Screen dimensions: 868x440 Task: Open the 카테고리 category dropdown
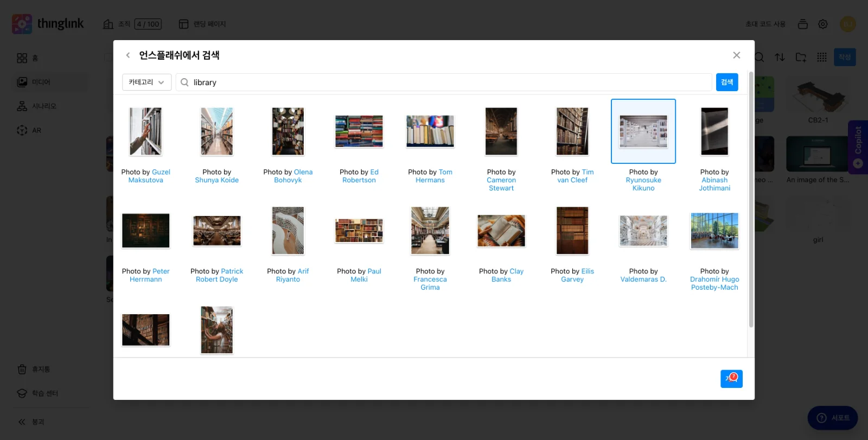click(147, 82)
